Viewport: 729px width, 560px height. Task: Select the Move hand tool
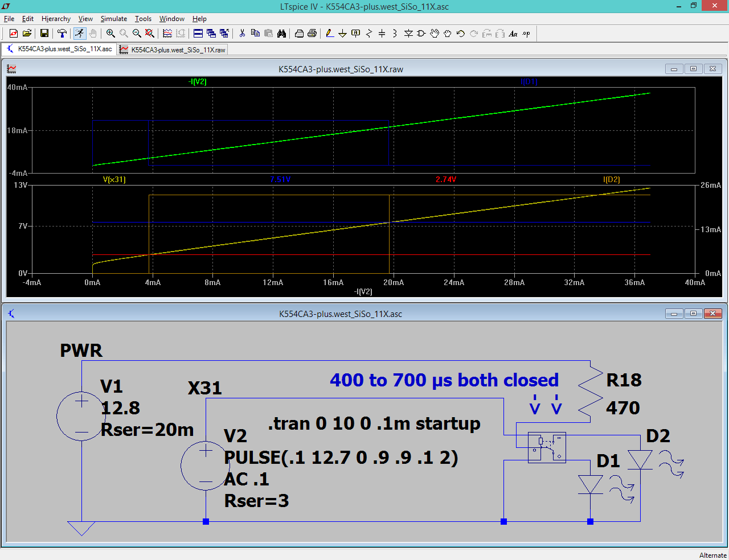[435, 34]
